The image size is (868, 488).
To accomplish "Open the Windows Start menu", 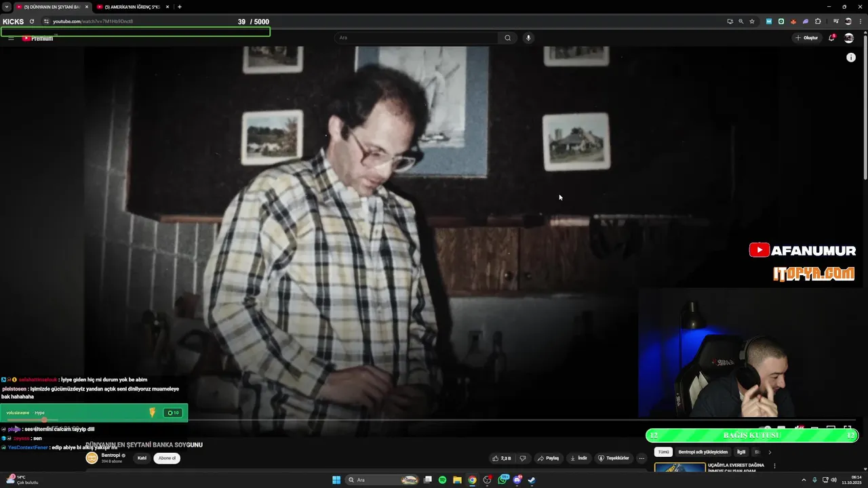I will pyautogui.click(x=336, y=480).
